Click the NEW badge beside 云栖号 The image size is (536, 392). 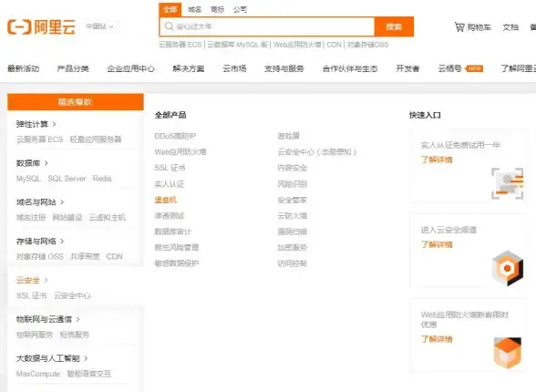click(x=474, y=68)
